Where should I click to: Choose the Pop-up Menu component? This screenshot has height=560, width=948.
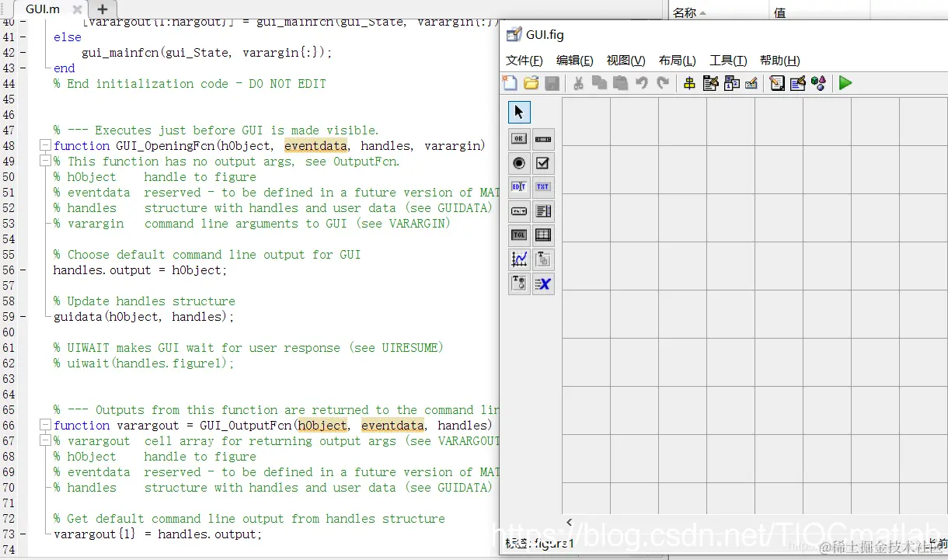(x=519, y=211)
